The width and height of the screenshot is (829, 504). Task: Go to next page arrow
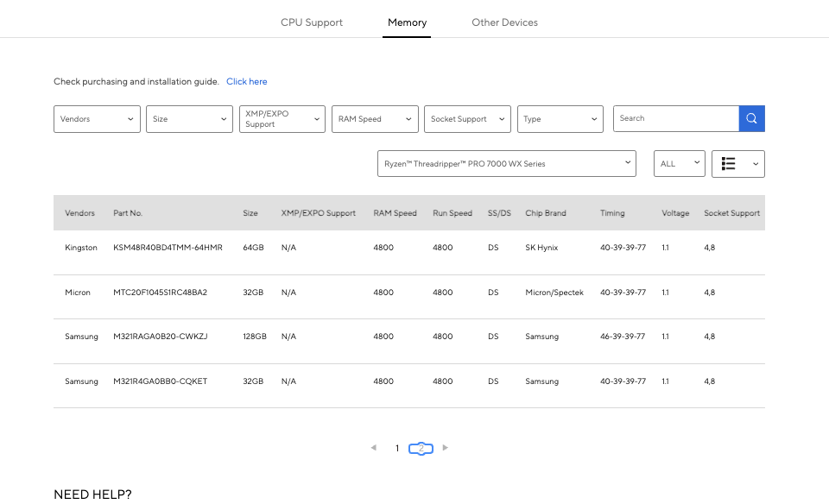pyautogui.click(x=446, y=448)
